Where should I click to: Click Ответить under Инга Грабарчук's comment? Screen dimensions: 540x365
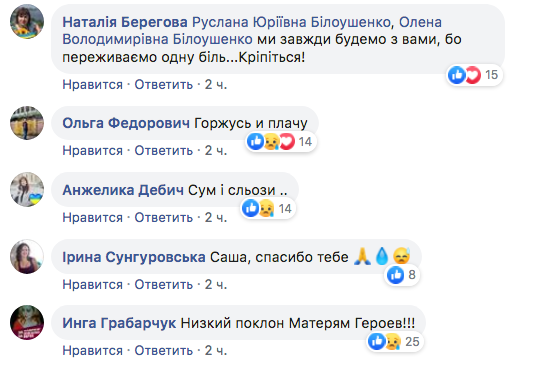164,351
